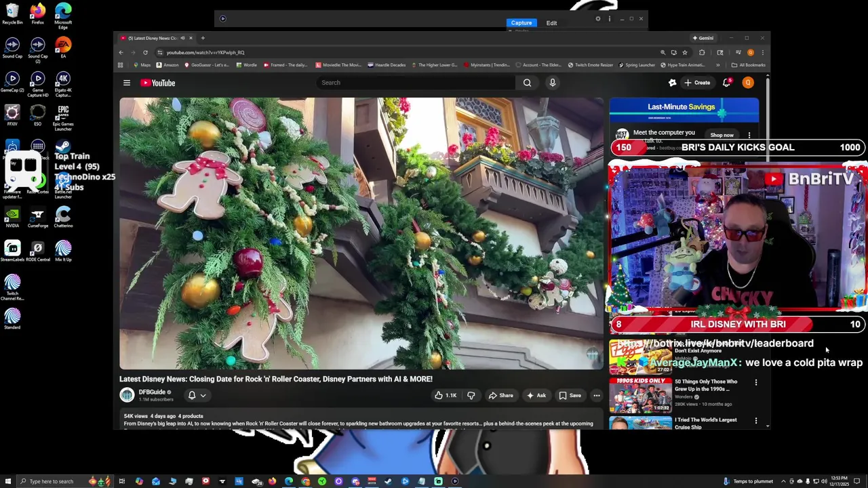Screen dimensions: 868x488
Task: Dislike the Disney News video
Action: coord(471,395)
